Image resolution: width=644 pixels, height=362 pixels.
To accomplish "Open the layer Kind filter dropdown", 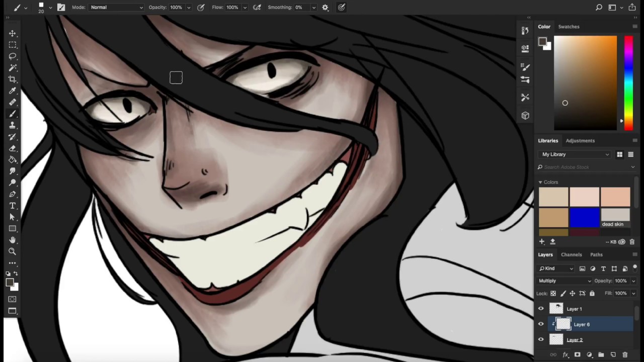I will [556, 268].
